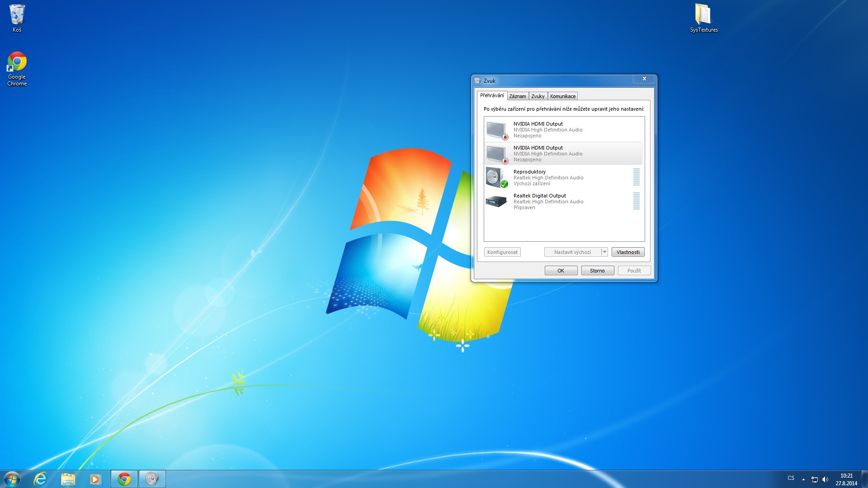Switch to Chrome in the taskbar

tap(124, 479)
